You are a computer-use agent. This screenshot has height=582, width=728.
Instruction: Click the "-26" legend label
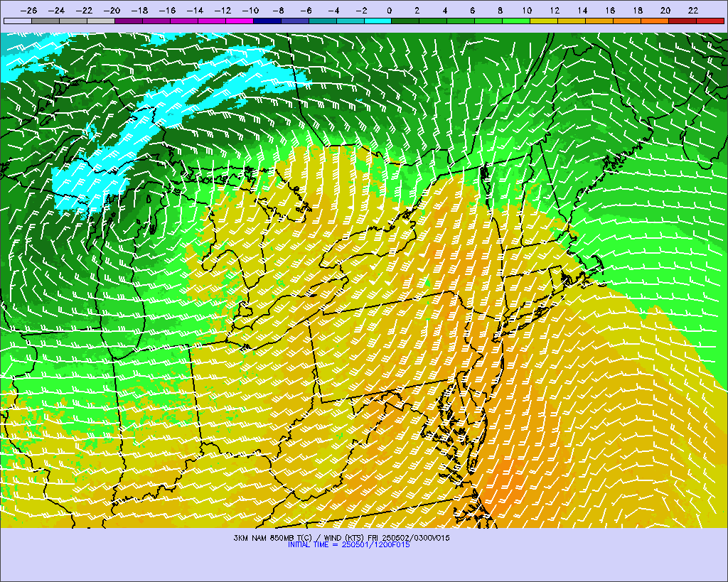(28, 11)
